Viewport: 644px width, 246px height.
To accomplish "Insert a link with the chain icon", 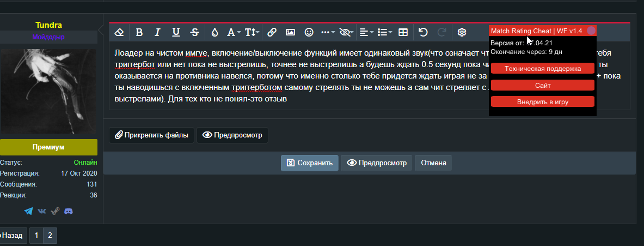I will (x=272, y=32).
